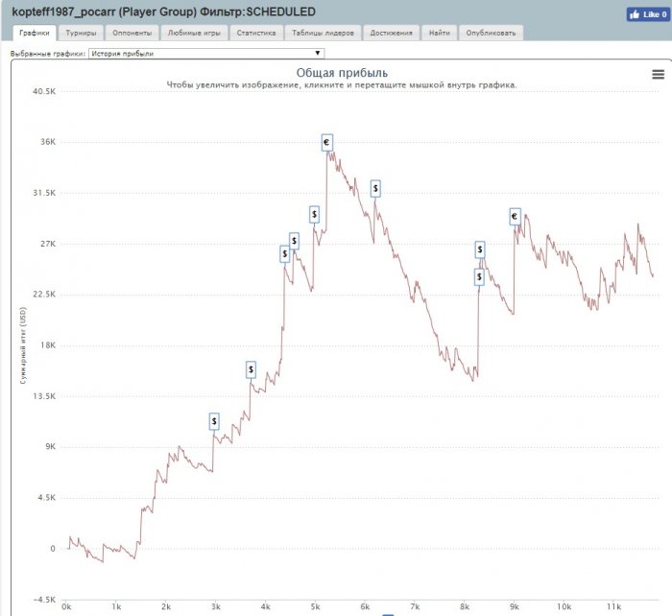Screen dimensions: 672x616
Task: Click the dollar marker just above 27K near 4.6k
Action: pyautogui.click(x=294, y=241)
